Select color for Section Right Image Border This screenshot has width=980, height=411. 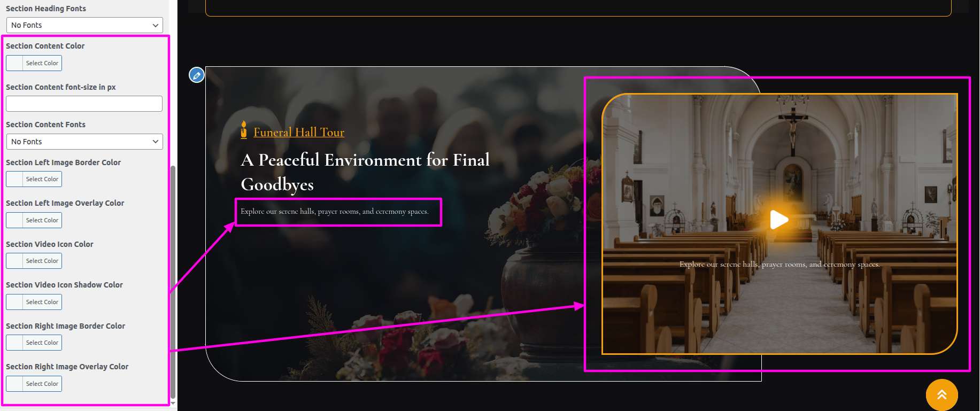(34, 343)
